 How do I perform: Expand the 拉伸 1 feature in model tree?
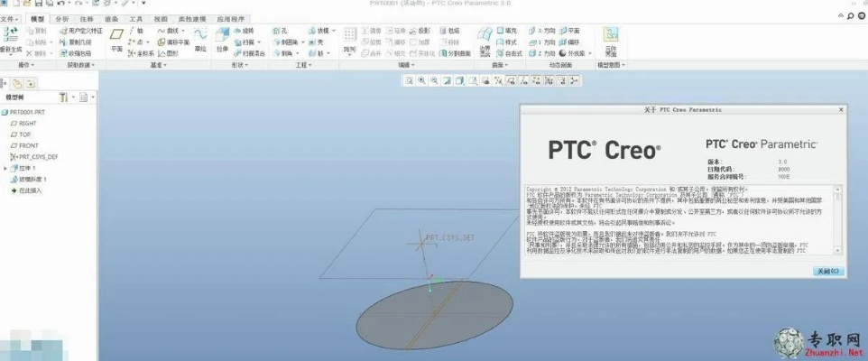(x=7, y=168)
